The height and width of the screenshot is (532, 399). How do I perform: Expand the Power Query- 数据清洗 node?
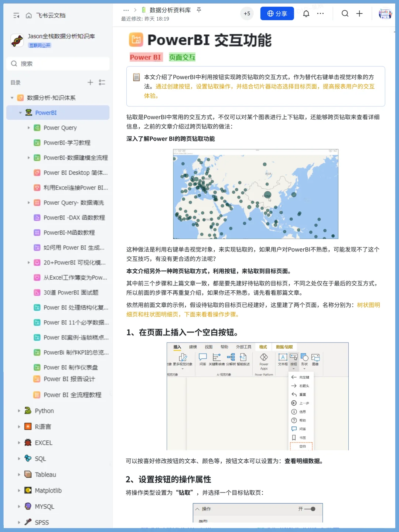click(x=29, y=202)
